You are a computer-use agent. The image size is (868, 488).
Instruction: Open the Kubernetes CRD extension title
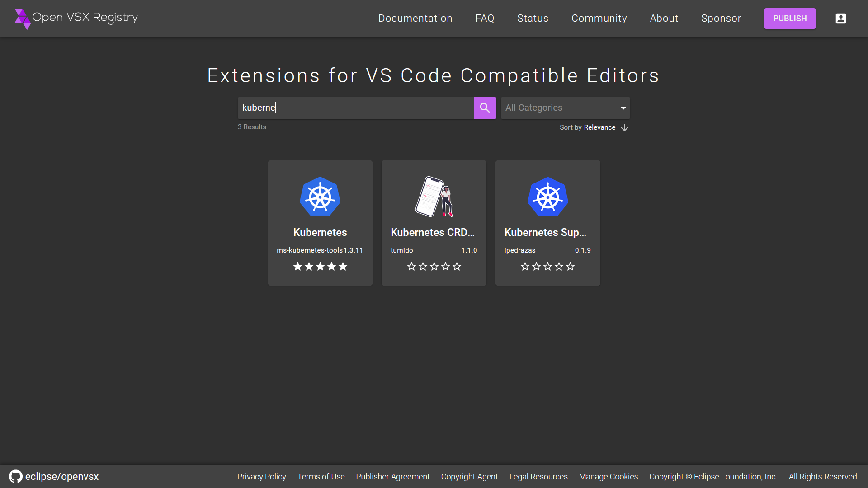click(433, 232)
